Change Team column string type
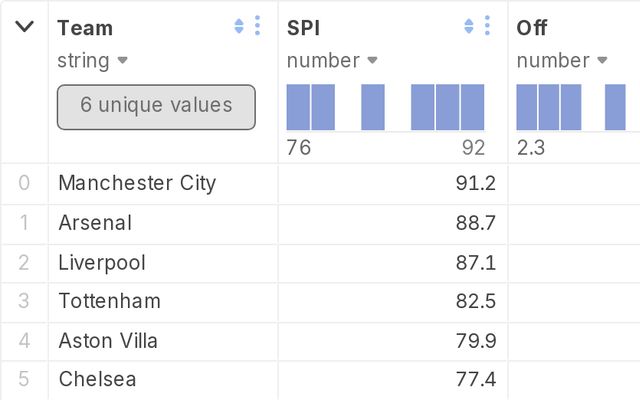This screenshot has width=640, height=400. tap(93, 61)
